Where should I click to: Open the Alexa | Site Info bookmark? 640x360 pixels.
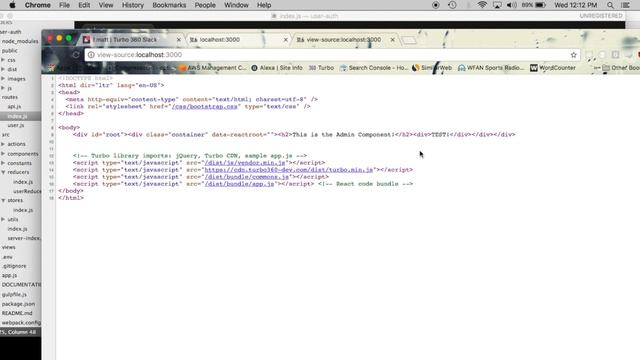(277, 68)
